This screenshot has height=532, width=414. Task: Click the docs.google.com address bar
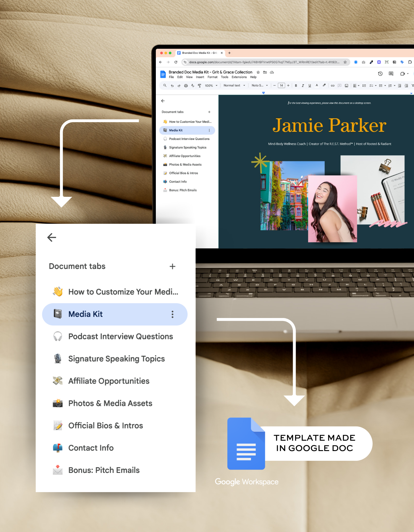pos(264,62)
